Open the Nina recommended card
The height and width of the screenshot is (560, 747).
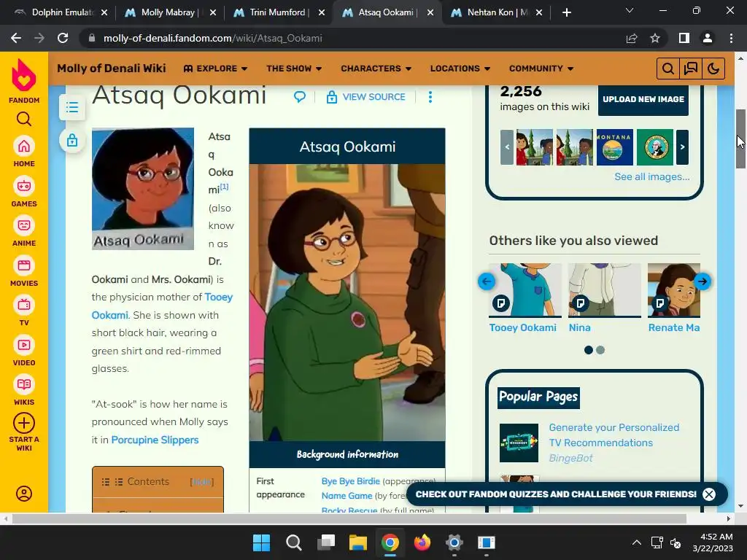[605, 298]
